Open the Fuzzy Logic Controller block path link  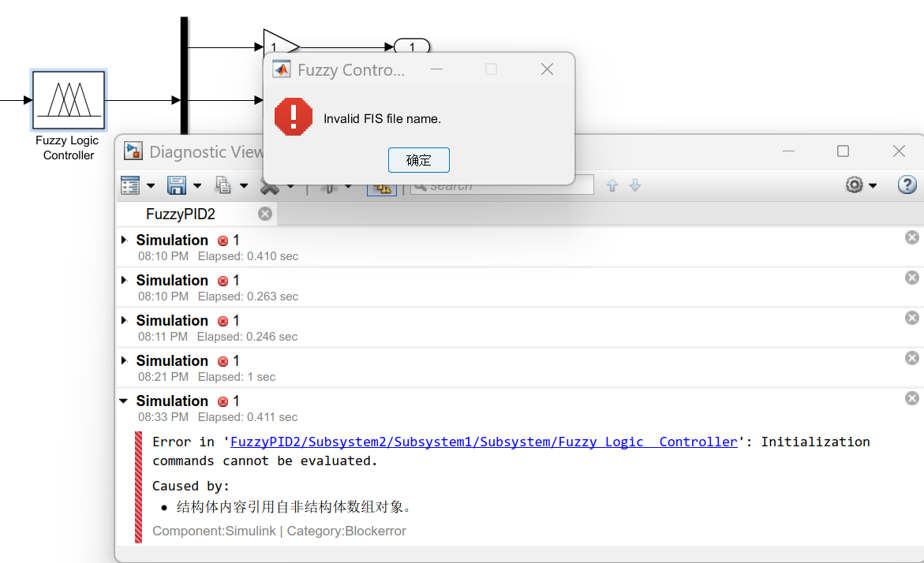pos(483,442)
